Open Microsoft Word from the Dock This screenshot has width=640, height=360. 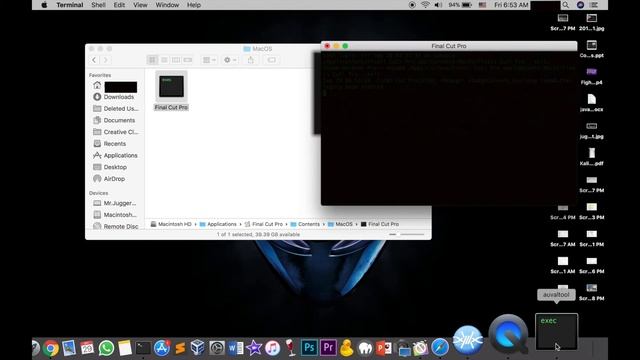tap(236, 348)
